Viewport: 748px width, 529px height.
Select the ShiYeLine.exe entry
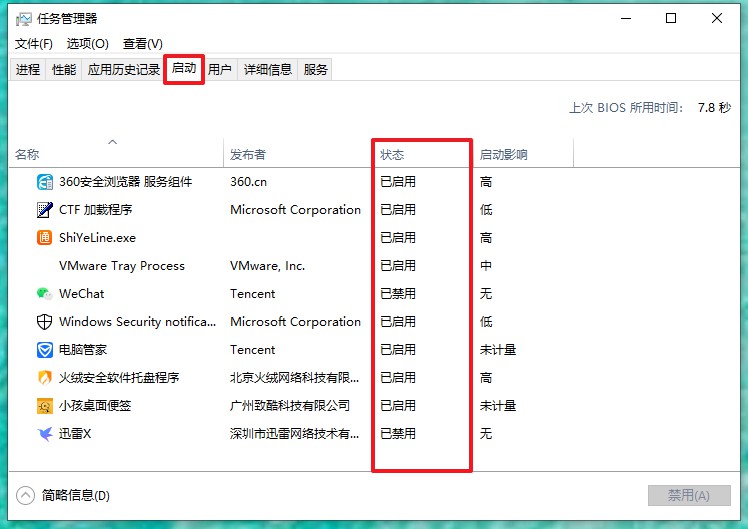pyautogui.click(x=97, y=238)
